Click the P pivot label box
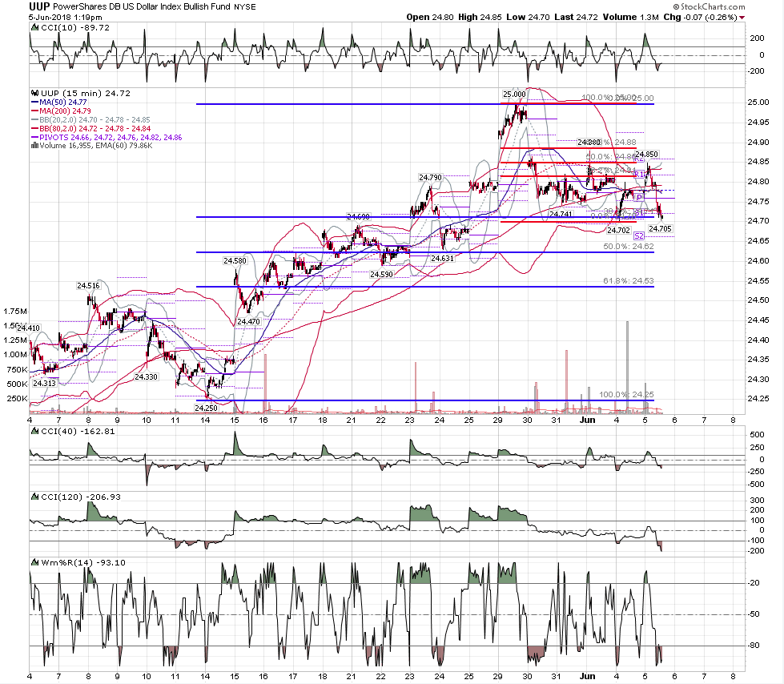Screen dimensions: 784x684 click(x=639, y=198)
